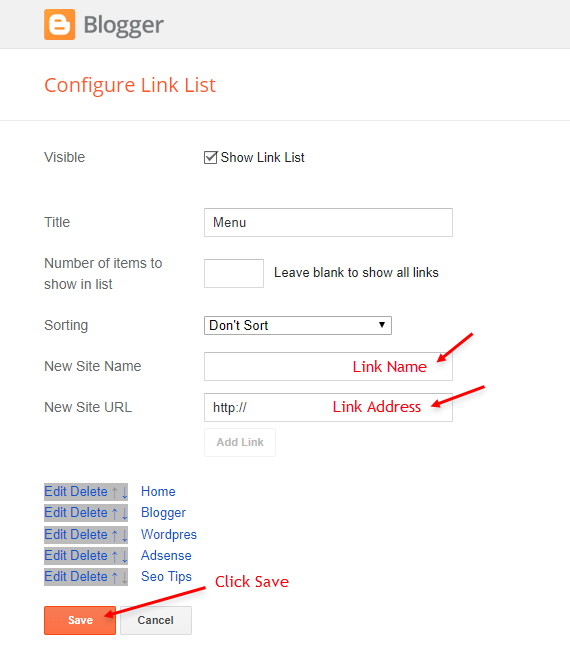Open the Adsense link in the list
570x650 pixels.
coord(166,555)
